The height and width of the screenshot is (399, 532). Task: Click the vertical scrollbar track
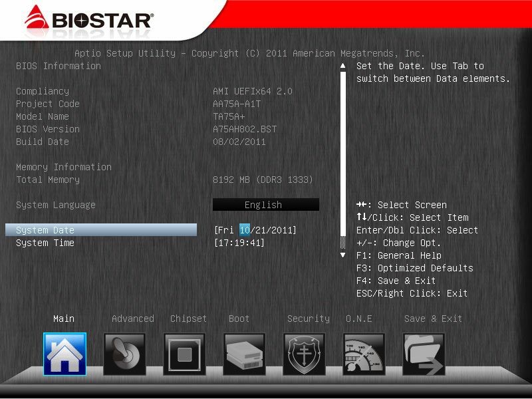343,160
